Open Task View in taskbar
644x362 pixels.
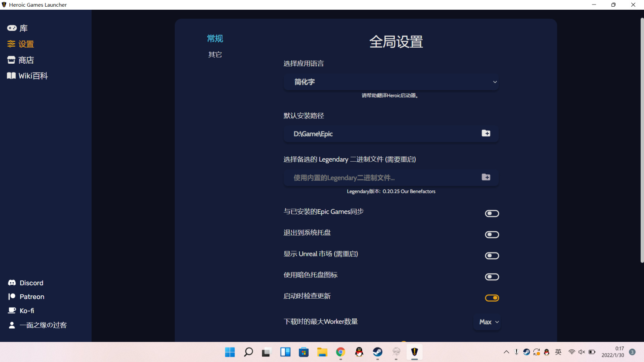tap(266, 352)
